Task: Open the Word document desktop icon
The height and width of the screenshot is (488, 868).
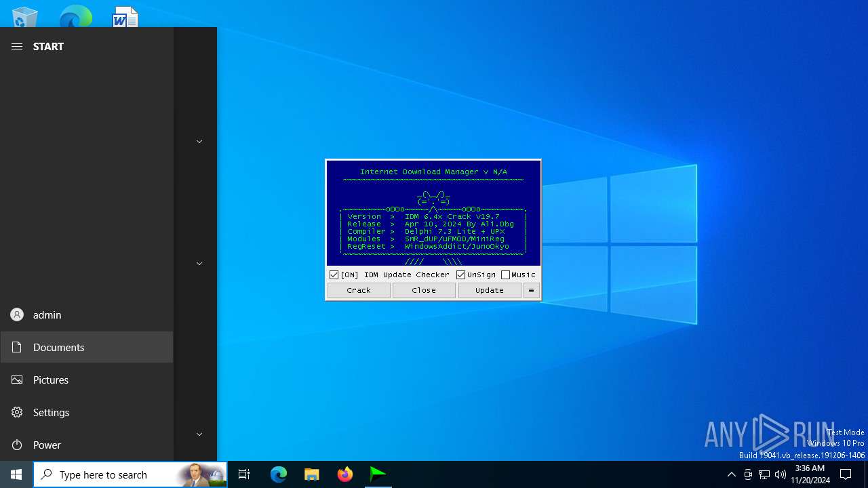Action: click(x=125, y=17)
